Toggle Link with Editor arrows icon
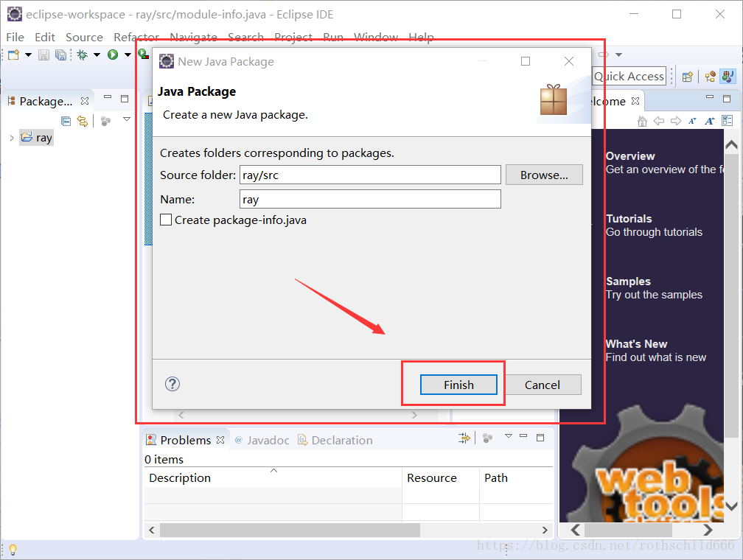Viewport: 743px width, 560px height. [x=83, y=122]
